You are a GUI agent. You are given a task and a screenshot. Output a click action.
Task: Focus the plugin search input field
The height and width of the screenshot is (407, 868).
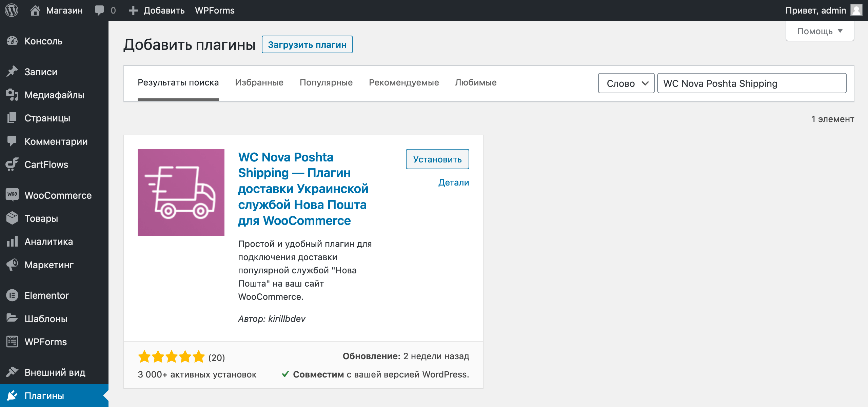pos(752,83)
